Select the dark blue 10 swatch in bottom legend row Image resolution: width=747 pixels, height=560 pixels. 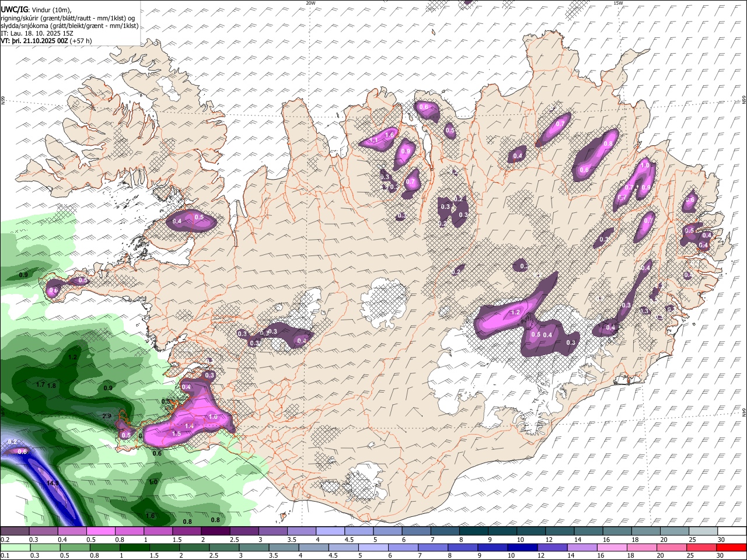[x=522, y=547]
